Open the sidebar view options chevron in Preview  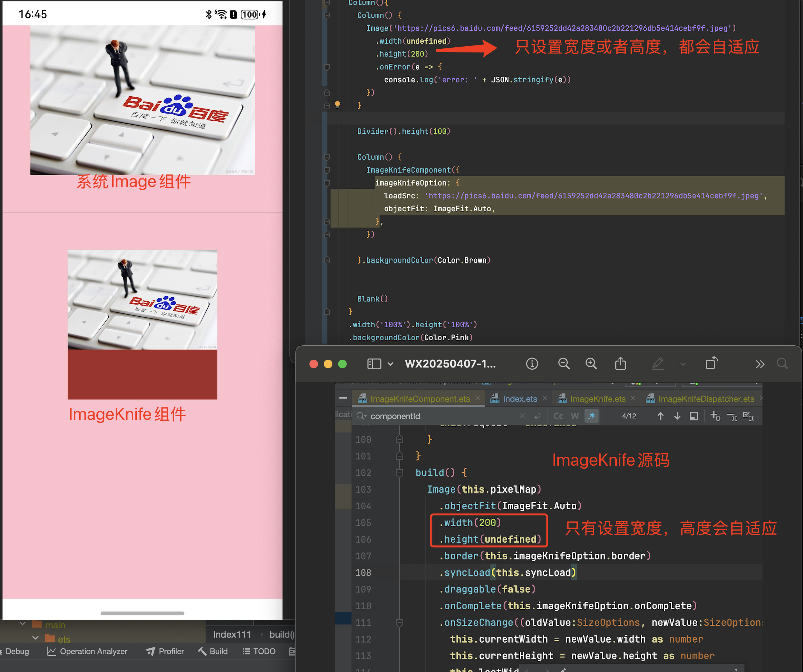[x=390, y=364]
